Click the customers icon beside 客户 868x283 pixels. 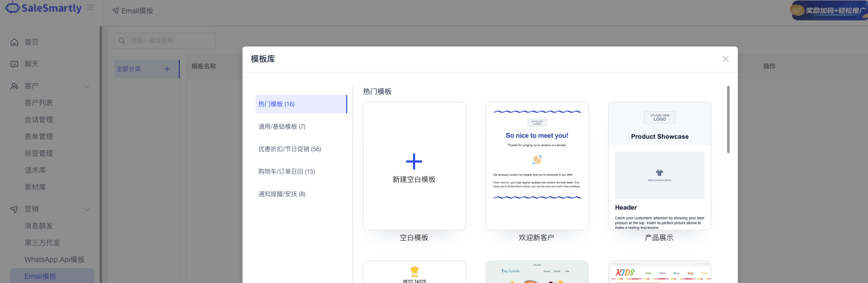pyautogui.click(x=14, y=86)
